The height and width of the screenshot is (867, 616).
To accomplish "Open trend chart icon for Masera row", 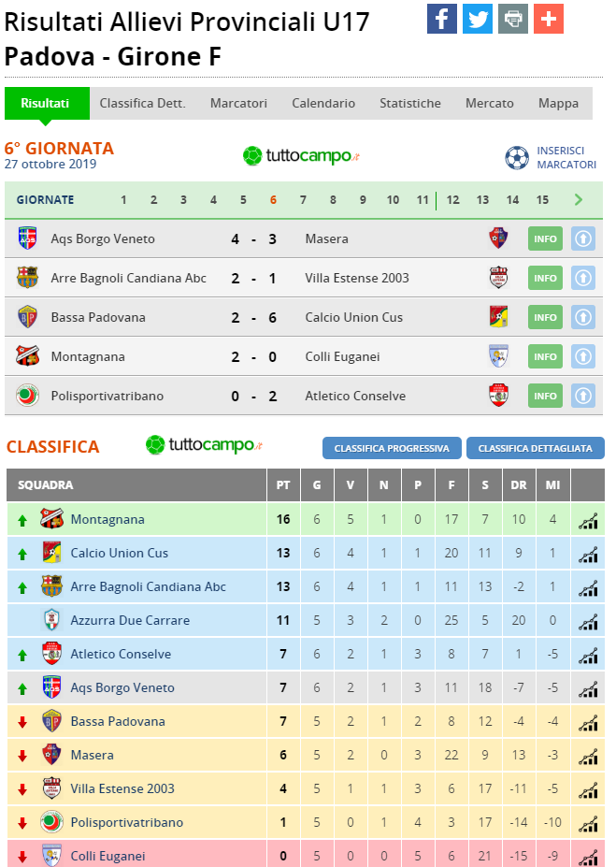I will pyautogui.click(x=588, y=757).
